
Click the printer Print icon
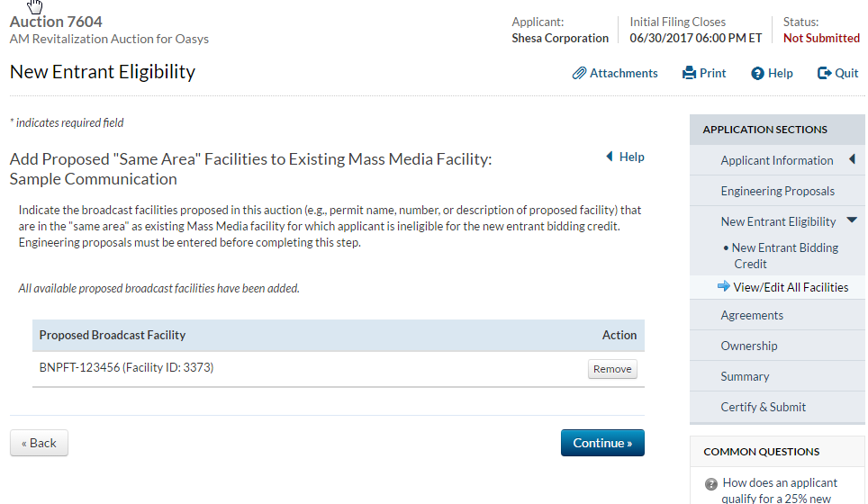coord(689,73)
